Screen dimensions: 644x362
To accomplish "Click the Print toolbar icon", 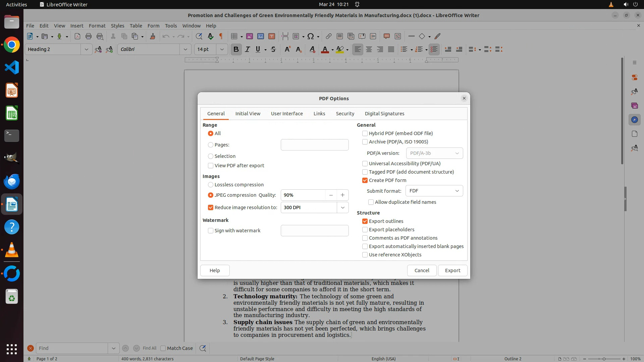I will pyautogui.click(x=89, y=36).
